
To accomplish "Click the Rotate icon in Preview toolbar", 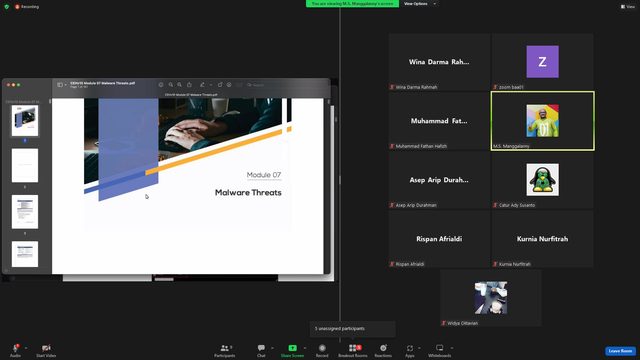I will pyautogui.click(x=220, y=85).
